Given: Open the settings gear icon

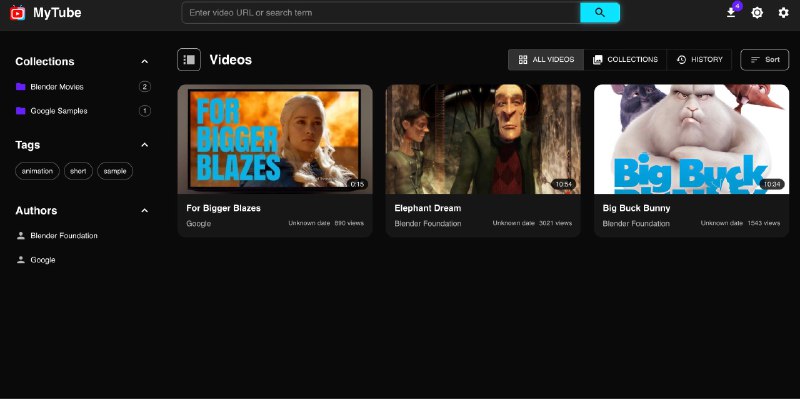Looking at the screenshot, I should point(783,13).
